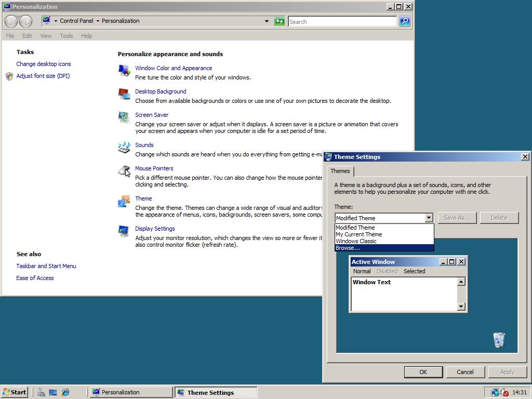This screenshot has width=532, height=399.
Task: Click the forward arrow navigation button
Action: (x=25, y=21)
